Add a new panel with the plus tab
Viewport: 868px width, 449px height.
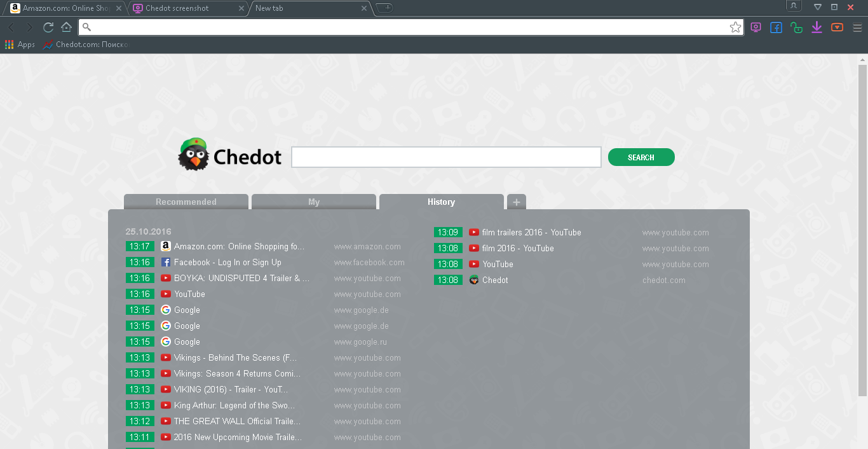[516, 202]
